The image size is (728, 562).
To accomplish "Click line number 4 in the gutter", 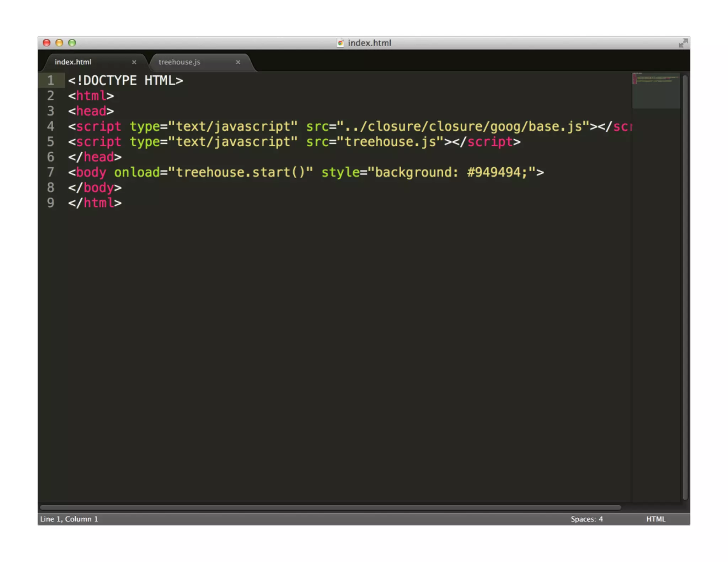I will tap(51, 126).
